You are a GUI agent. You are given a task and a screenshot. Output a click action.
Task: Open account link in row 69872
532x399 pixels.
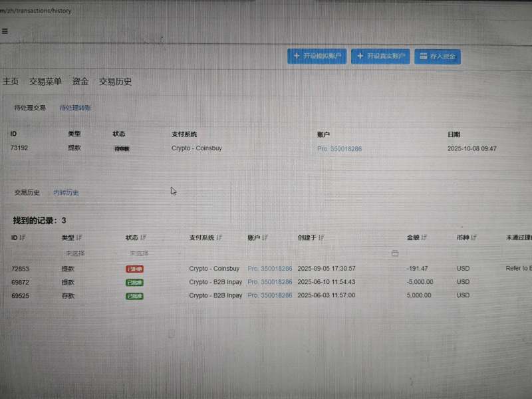pos(270,282)
